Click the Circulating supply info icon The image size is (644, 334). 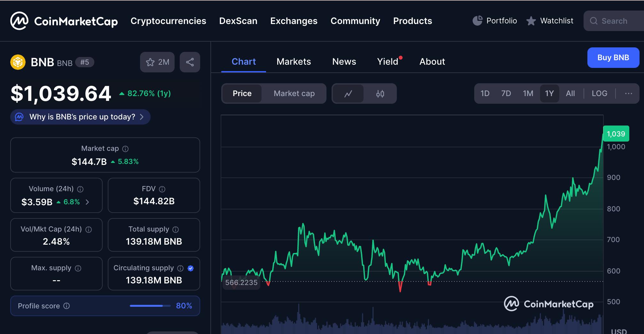coord(180,268)
